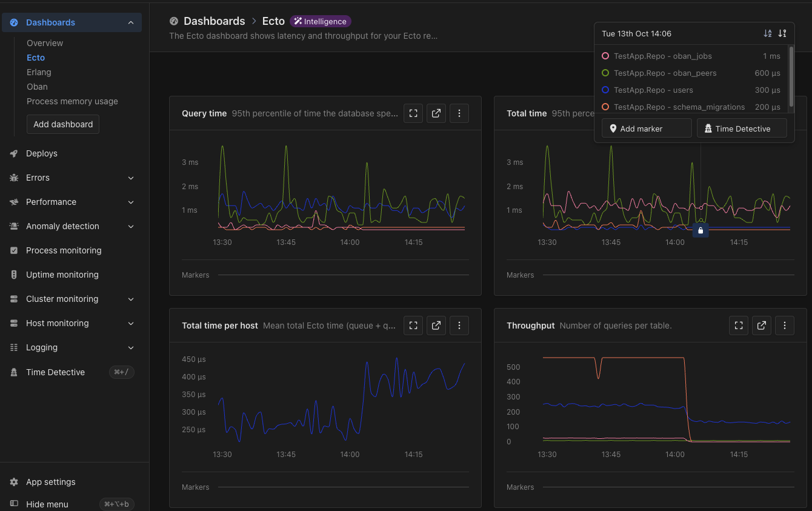Click the Errors bug icon
This screenshot has height=511, width=812.
14,178
